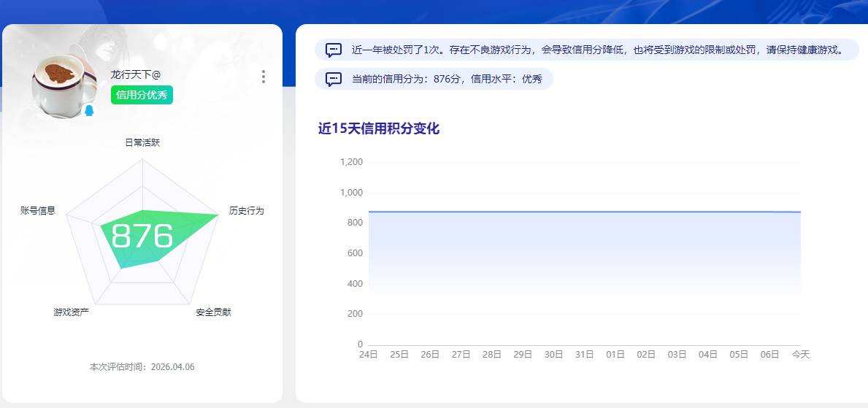The width and height of the screenshot is (868, 408).
Task: Click the 27日 label on chart axis
Action: pyautogui.click(x=461, y=355)
